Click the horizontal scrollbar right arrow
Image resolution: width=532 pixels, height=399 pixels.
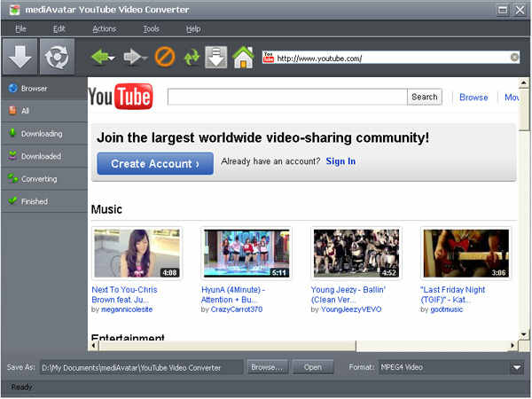coord(512,346)
